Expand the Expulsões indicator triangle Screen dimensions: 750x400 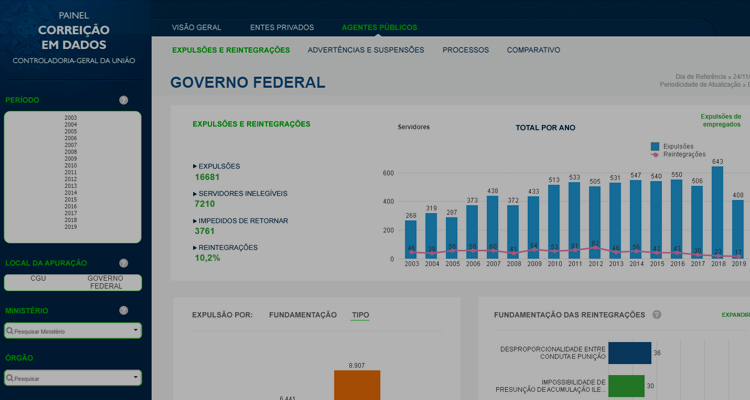click(x=195, y=166)
